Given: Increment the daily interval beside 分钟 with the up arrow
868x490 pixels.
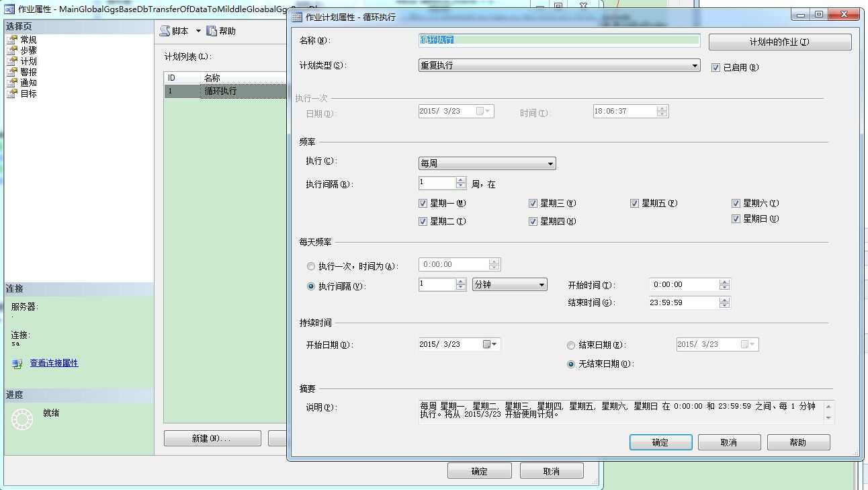Looking at the screenshot, I should point(461,281).
